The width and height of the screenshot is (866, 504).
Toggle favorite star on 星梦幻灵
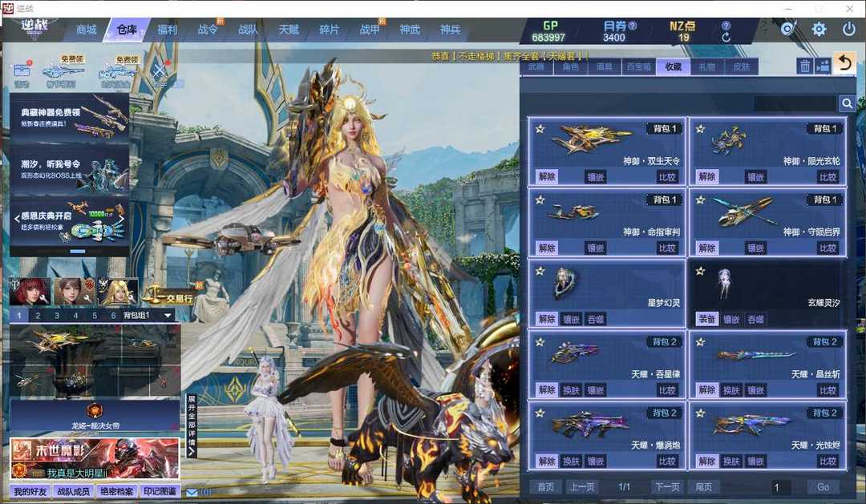[540, 271]
